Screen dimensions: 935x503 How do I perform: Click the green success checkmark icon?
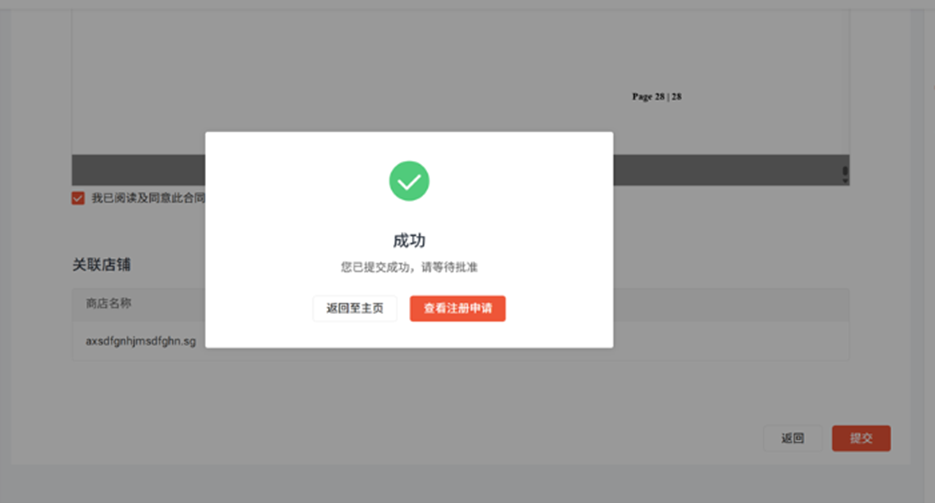click(409, 181)
